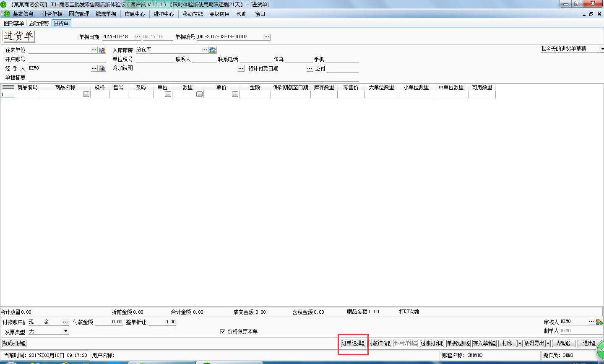Click the 订单选择 button
This screenshot has width=604, height=364.
point(353,343)
